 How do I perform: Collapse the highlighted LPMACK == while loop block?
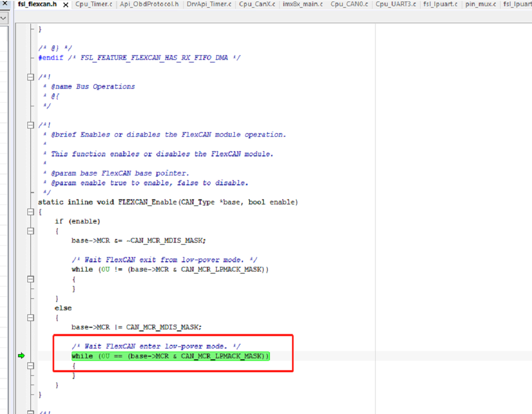(x=30, y=366)
